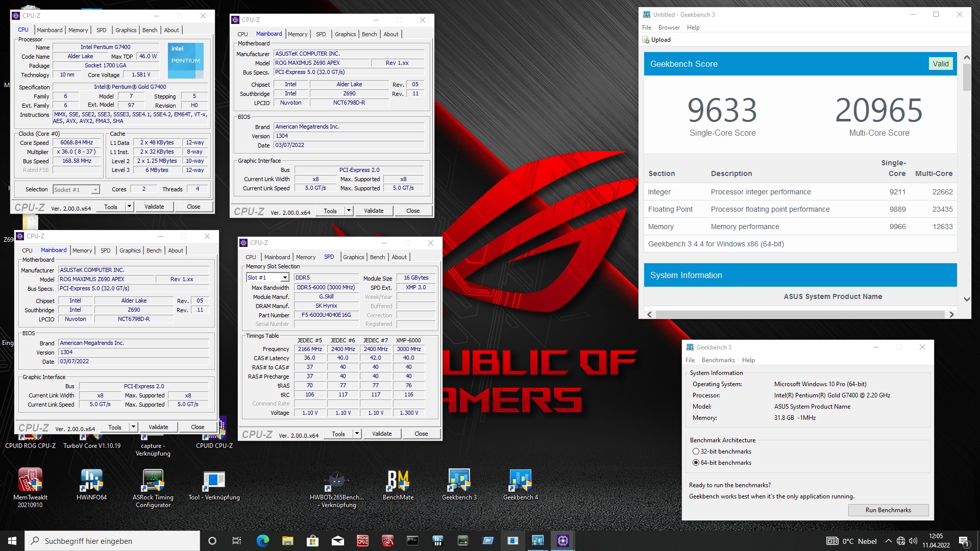Switch to purple CPU-Z taskbar icon
This screenshot has height=551, width=980.
click(x=562, y=541)
